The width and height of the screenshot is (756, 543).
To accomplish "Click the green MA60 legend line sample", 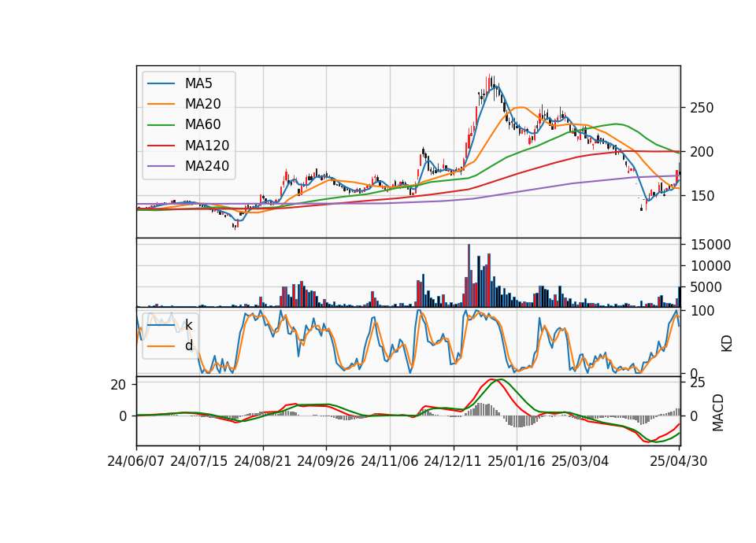I will pos(161,125).
